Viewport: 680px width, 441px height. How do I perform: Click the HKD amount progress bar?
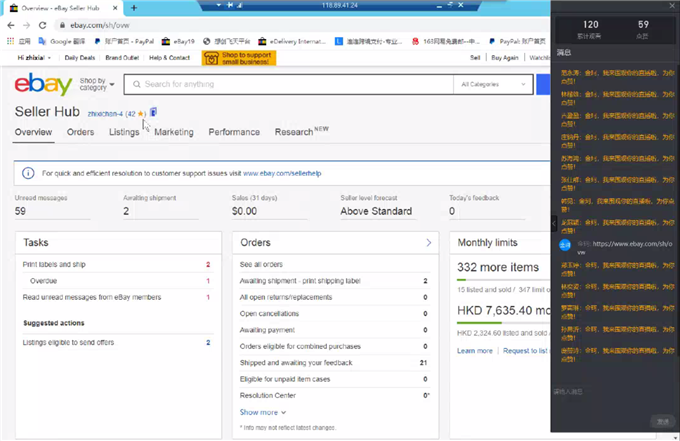click(503, 323)
